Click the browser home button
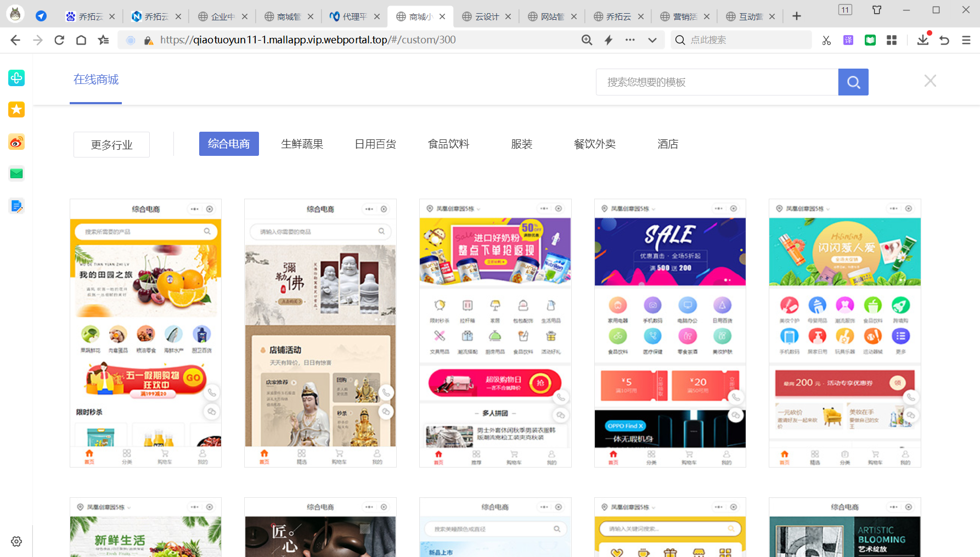This screenshot has height=557, width=980. (81, 40)
